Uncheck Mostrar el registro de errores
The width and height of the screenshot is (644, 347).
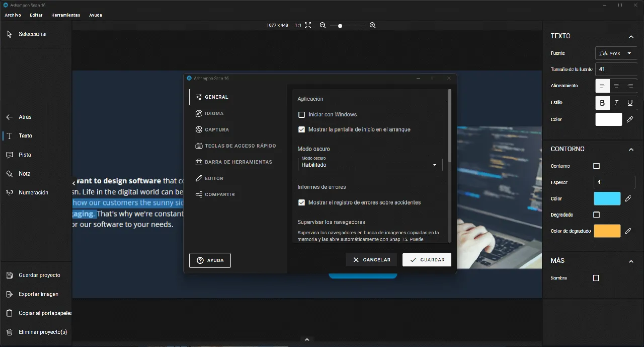[x=302, y=202]
